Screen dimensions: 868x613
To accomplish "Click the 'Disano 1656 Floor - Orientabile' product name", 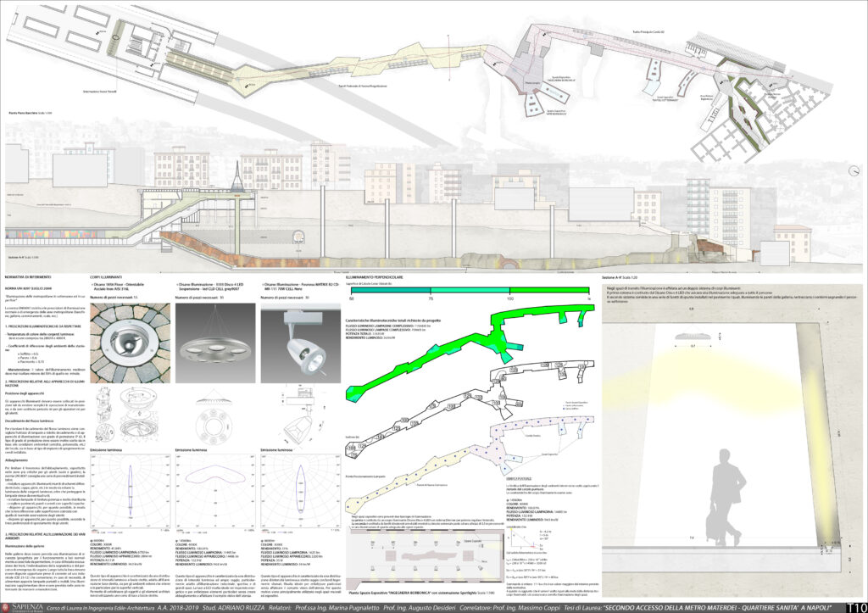I will 119,285.
